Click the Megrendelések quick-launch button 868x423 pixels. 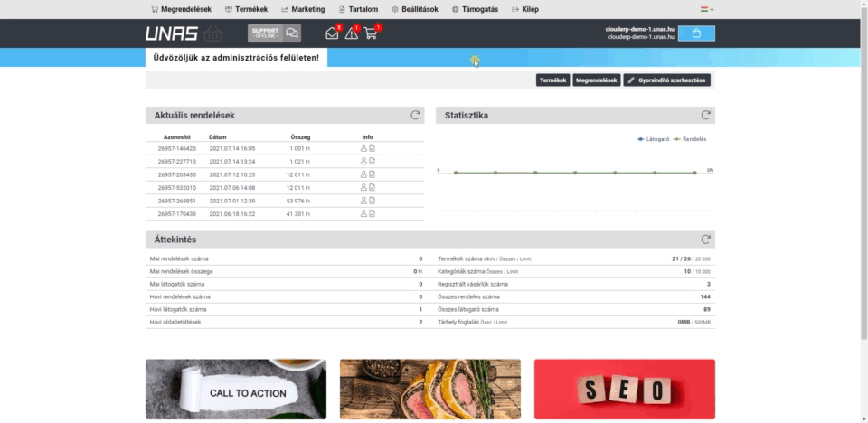click(x=596, y=80)
